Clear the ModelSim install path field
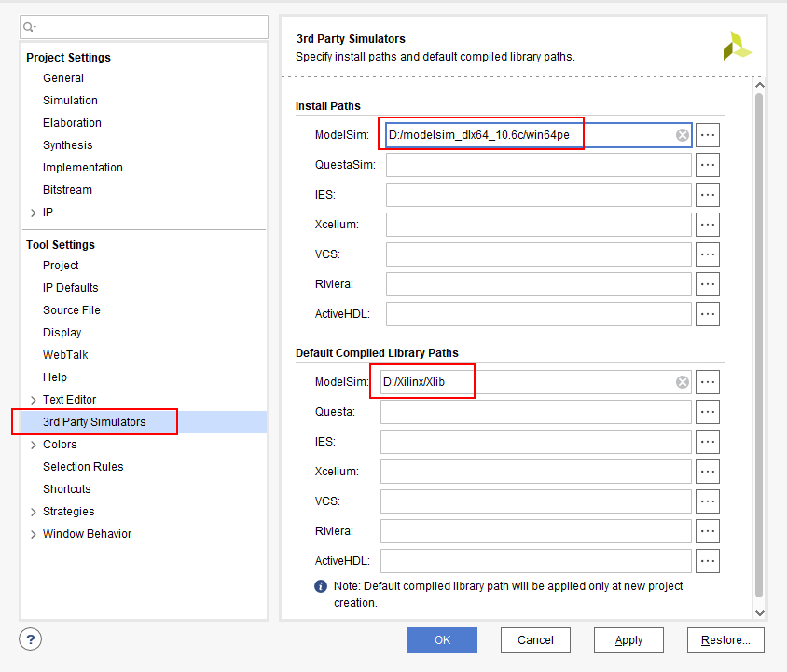Viewport: 787px width, 672px height. (x=683, y=135)
